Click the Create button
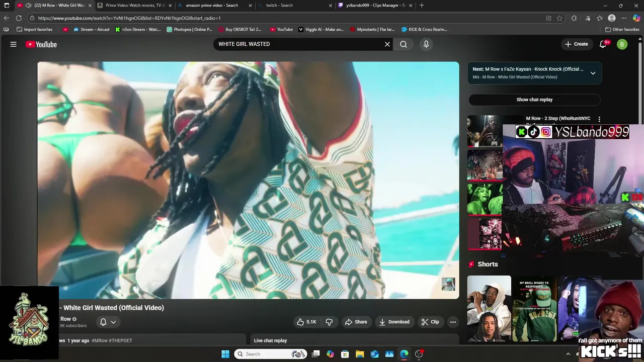Viewport: 644px width, 362px height. pyautogui.click(x=577, y=44)
